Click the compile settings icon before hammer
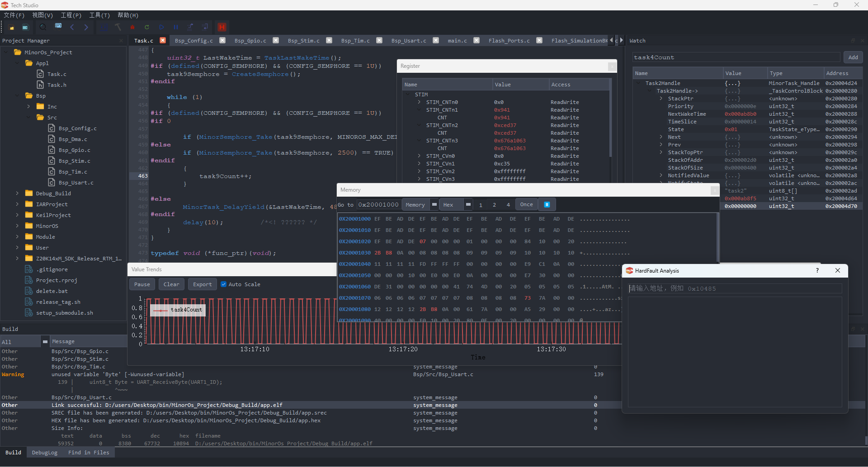 (x=104, y=27)
